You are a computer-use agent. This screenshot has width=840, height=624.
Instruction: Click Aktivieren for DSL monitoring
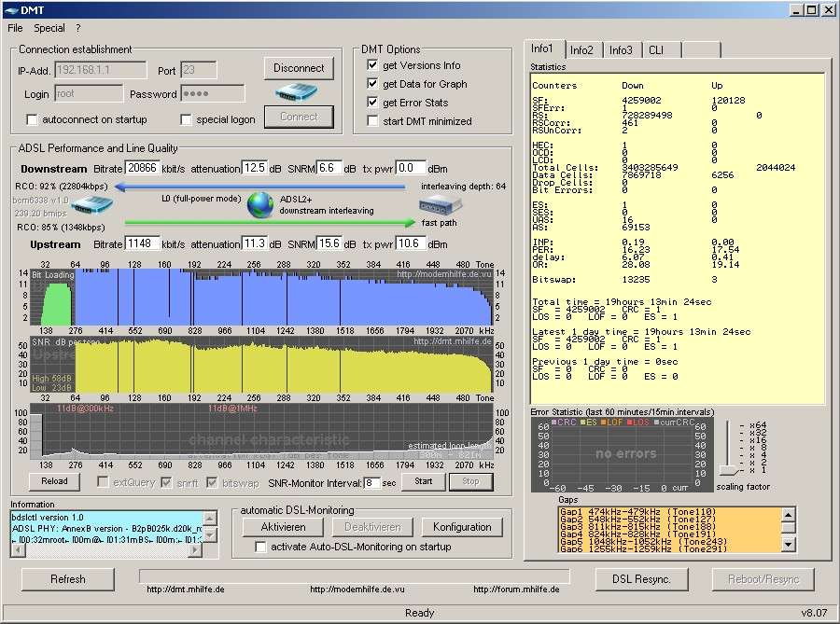tap(283, 527)
